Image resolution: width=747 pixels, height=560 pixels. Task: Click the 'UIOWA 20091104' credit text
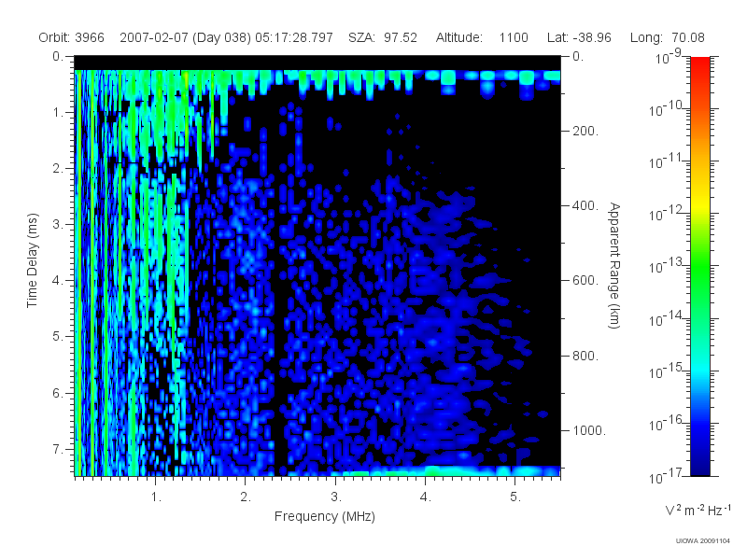click(703, 541)
